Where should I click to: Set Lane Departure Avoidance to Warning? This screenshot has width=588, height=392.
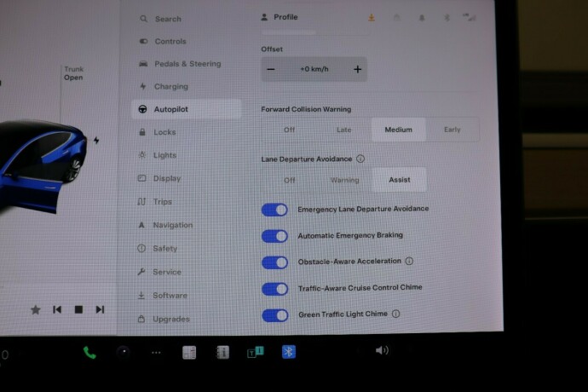(x=344, y=180)
